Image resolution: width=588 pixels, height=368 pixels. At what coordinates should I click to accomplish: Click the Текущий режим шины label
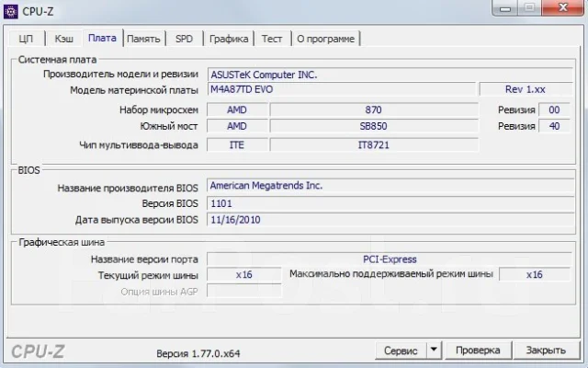tap(148, 275)
